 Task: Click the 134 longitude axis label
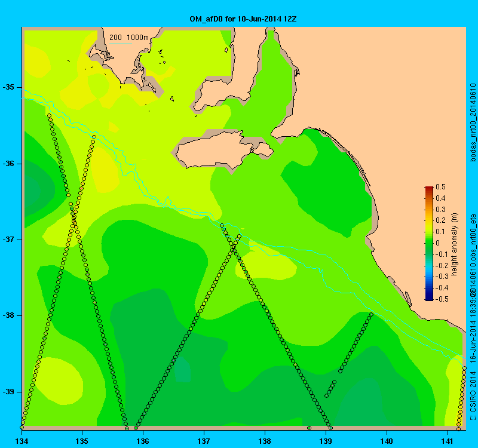[22, 441]
